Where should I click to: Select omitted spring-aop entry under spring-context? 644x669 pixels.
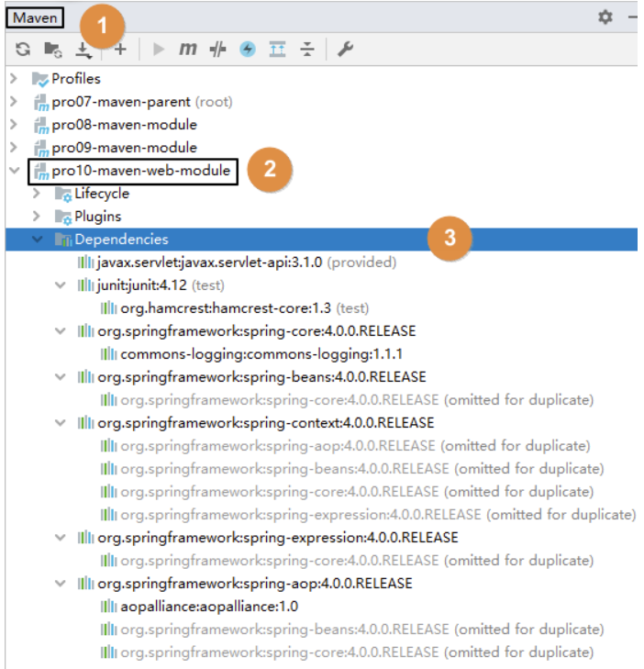tap(355, 446)
